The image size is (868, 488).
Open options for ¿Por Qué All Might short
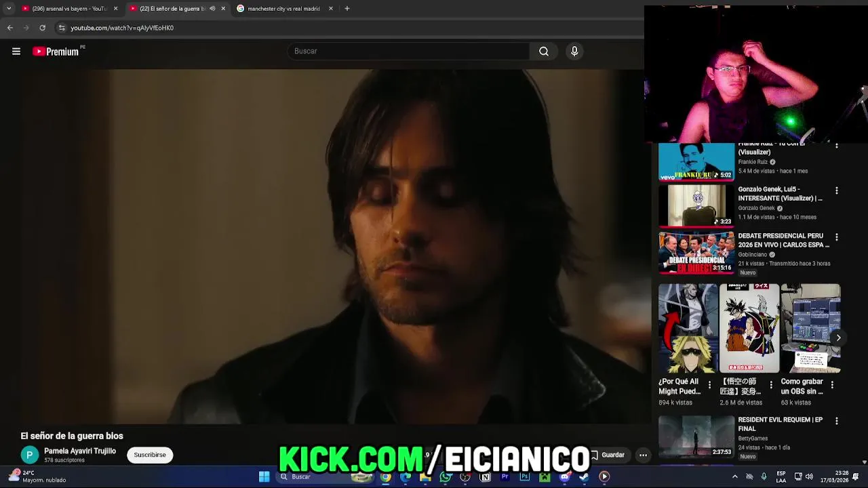pos(709,385)
